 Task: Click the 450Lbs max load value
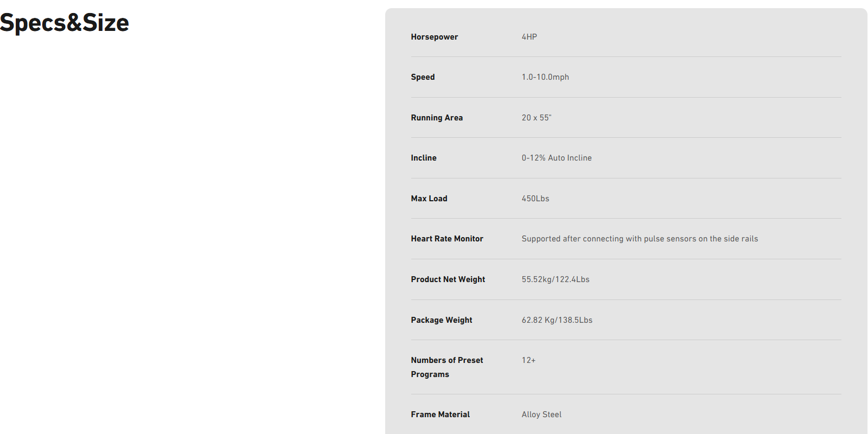[535, 199]
